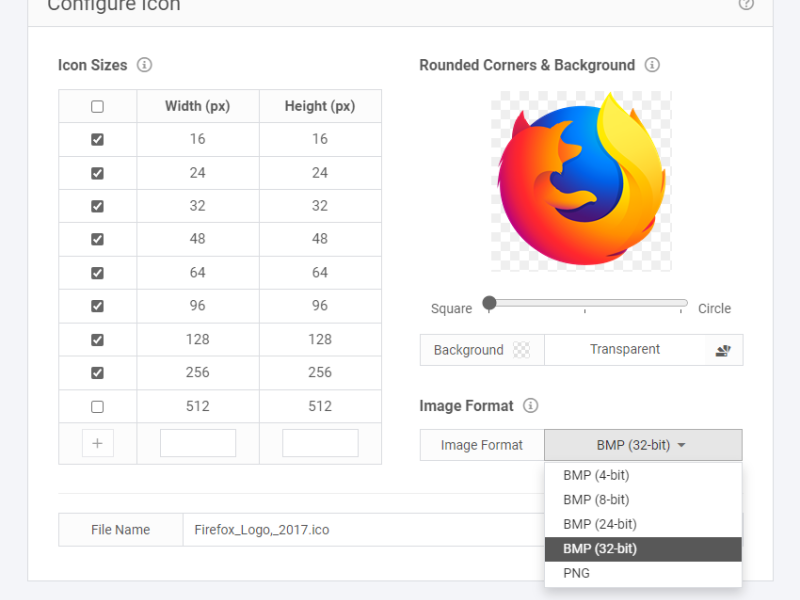The image size is (800, 600).
Task: Click the Height (px) column header
Action: [x=320, y=106]
